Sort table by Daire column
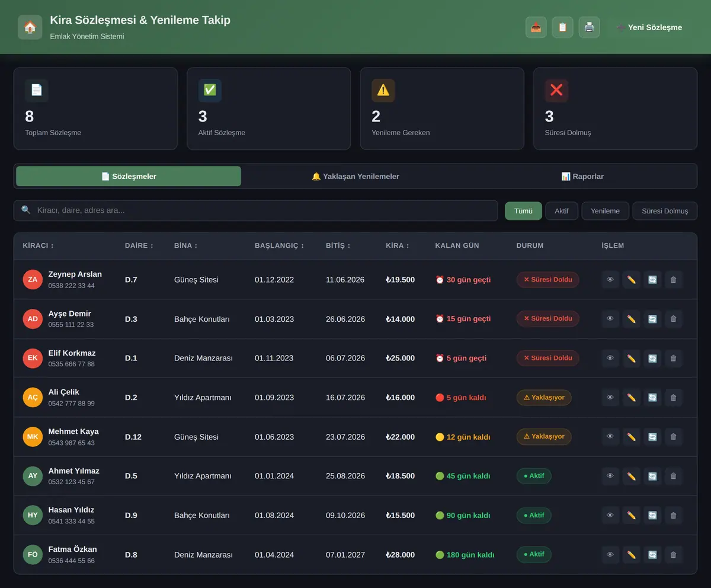 click(x=139, y=245)
